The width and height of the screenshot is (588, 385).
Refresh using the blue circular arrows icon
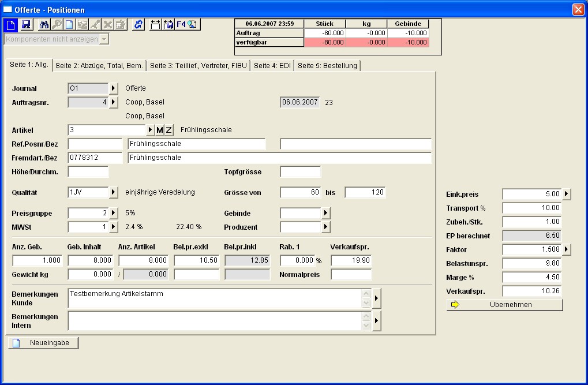click(x=138, y=25)
